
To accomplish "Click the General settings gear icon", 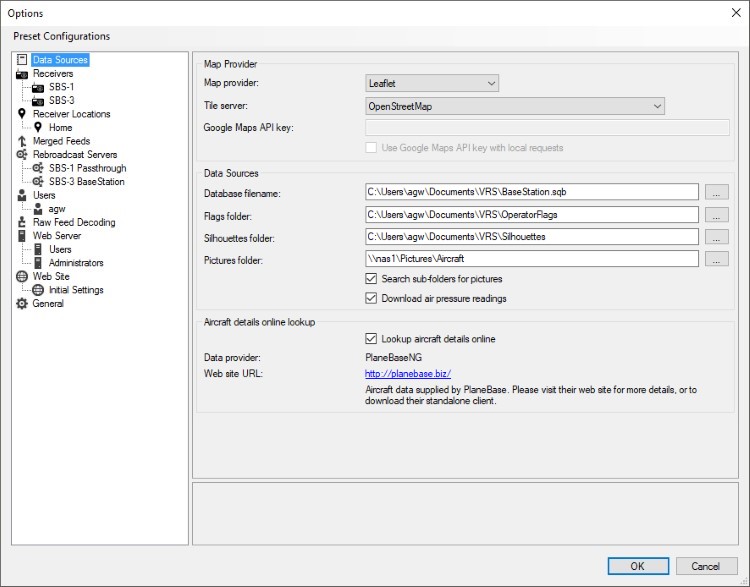I will point(22,304).
